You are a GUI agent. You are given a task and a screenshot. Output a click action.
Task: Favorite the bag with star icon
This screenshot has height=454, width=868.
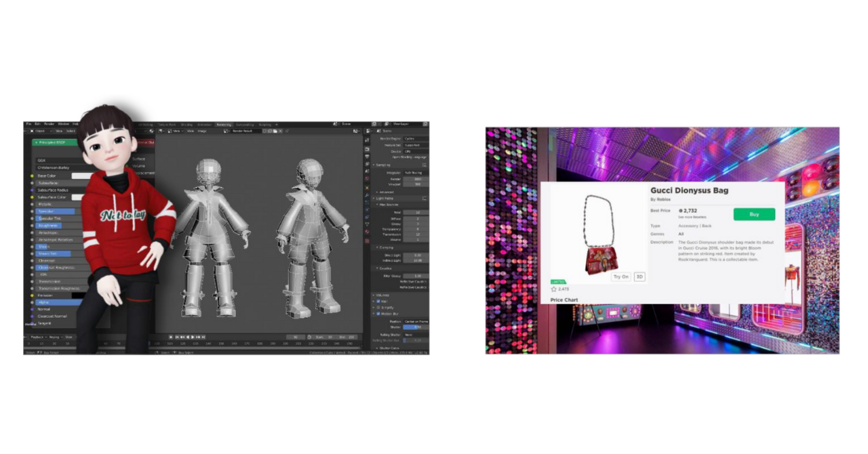(553, 289)
